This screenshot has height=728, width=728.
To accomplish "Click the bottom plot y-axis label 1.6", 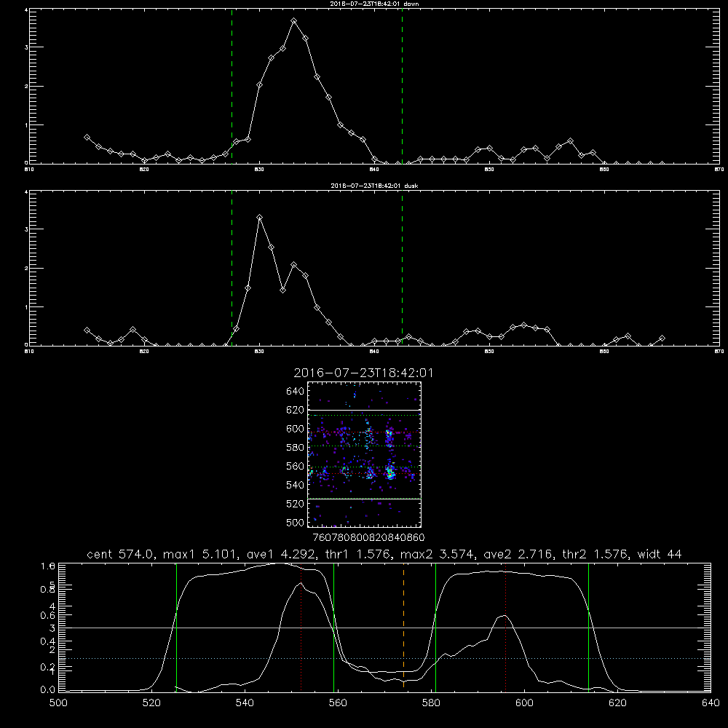I will [x=48, y=566].
